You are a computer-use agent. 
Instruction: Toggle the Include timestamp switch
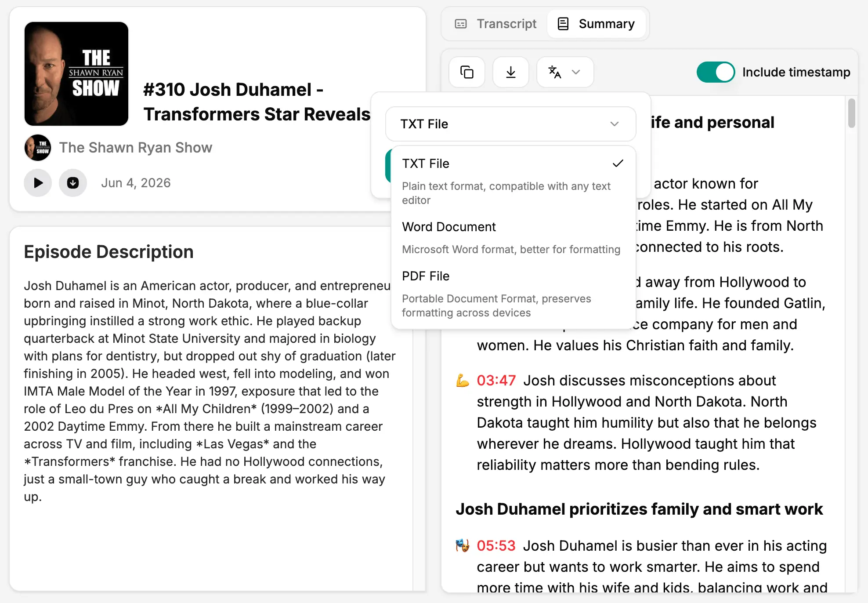tap(716, 72)
